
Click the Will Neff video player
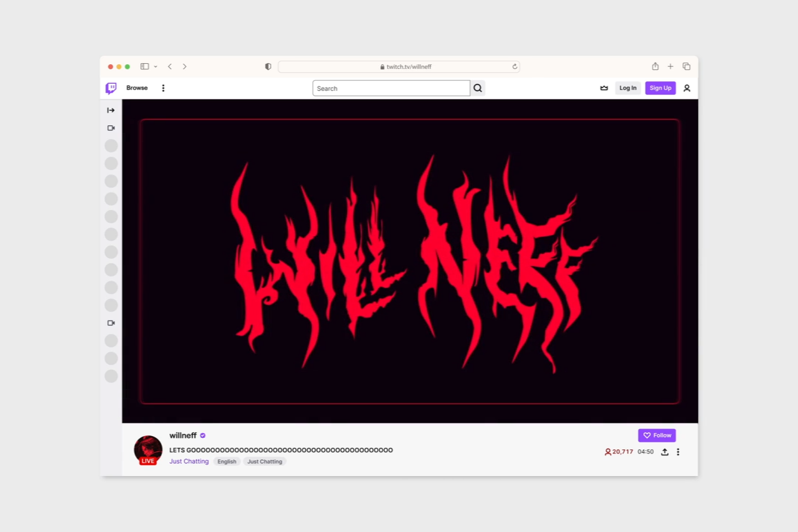(410, 261)
